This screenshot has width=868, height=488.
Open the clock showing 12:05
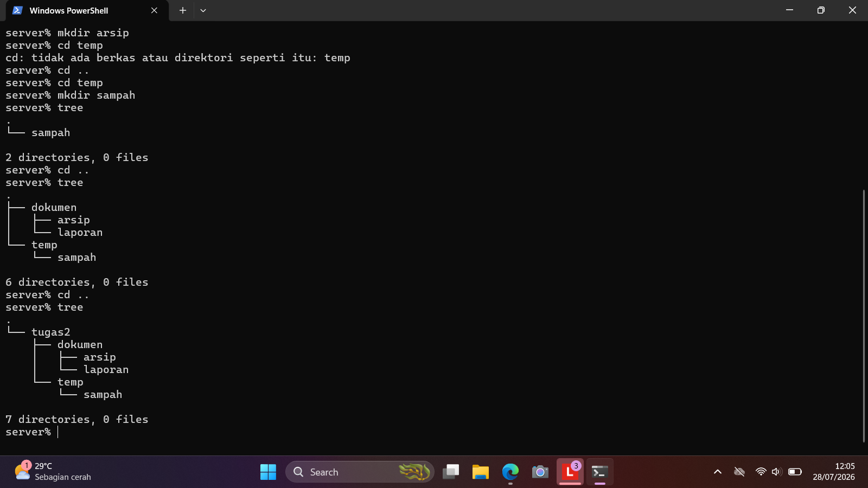pyautogui.click(x=834, y=472)
